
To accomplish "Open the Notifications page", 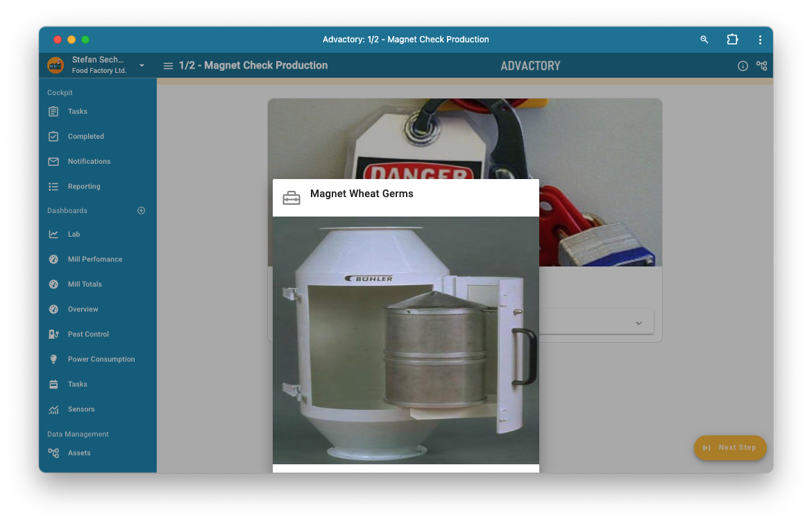I will tap(89, 162).
